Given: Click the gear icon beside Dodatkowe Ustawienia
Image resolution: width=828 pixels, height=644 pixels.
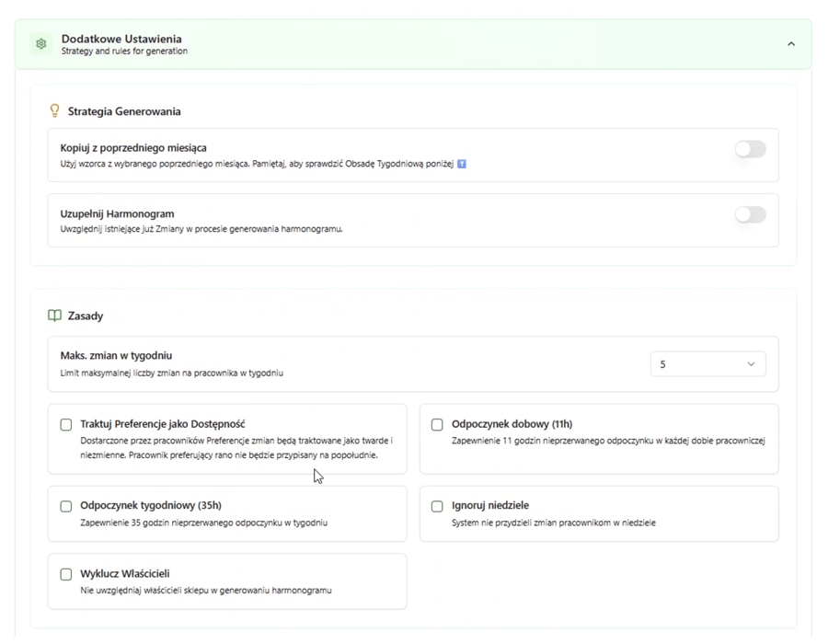Looking at the screenshot, I should pyautogui.click(x=41, y=44).
